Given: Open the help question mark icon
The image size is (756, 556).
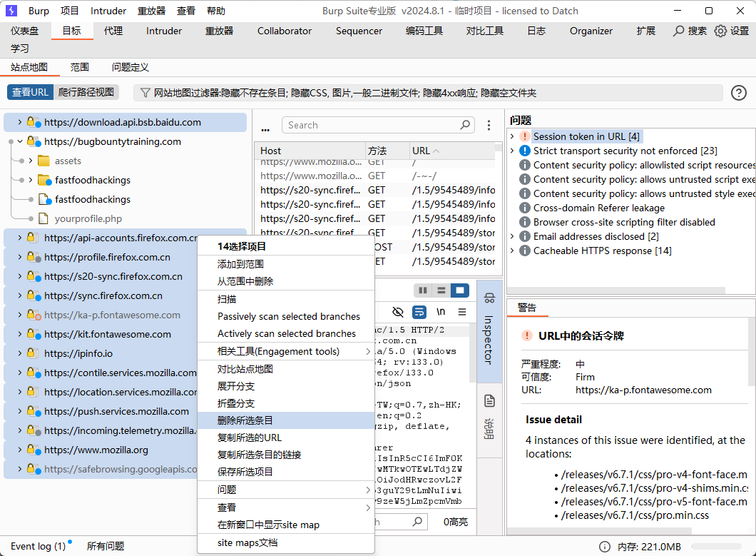Looking at the screenshot, I should tap(739, 93).
